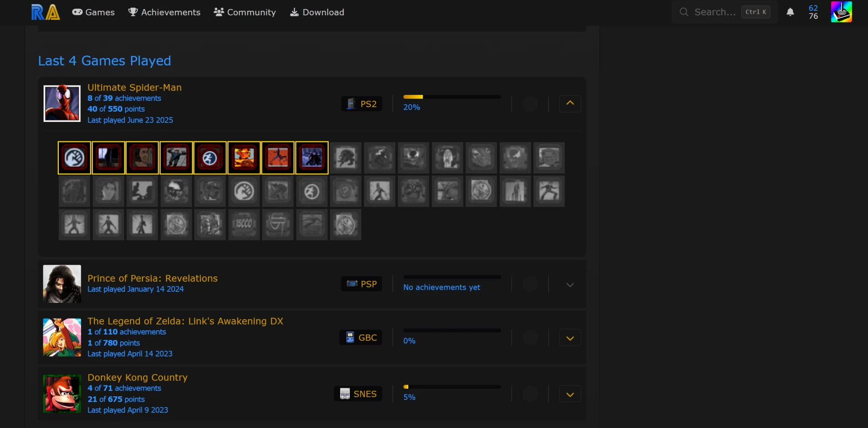Click the Ultimate Spider-Man 20% progress bar

tap(452, 97)
